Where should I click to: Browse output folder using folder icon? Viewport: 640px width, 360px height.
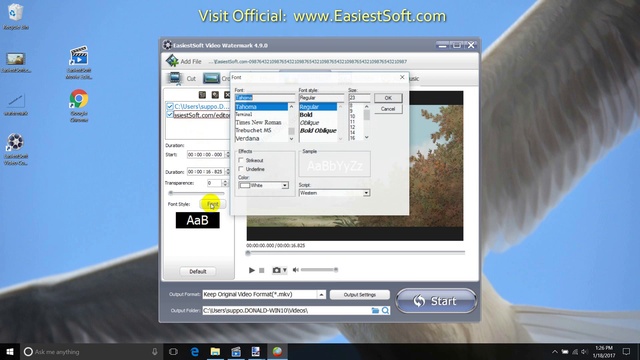[375, 311]
